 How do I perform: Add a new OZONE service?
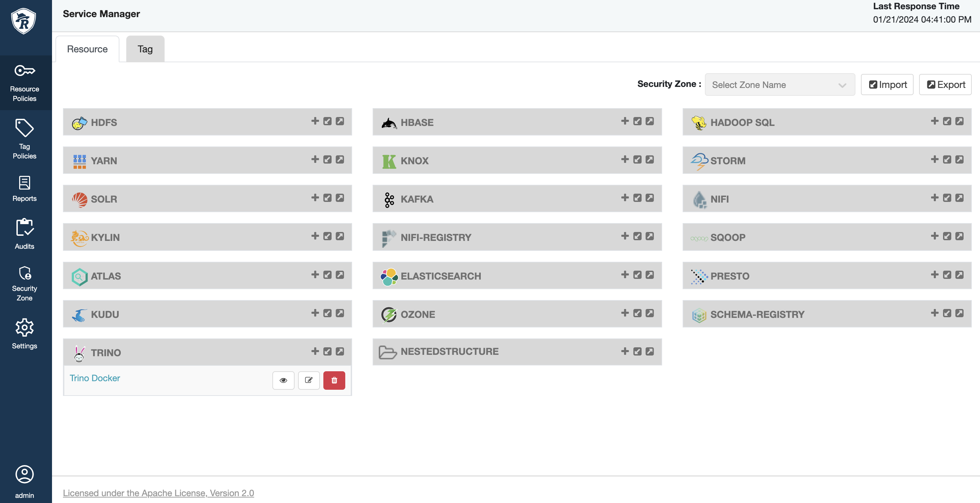[x=625, y=313]
